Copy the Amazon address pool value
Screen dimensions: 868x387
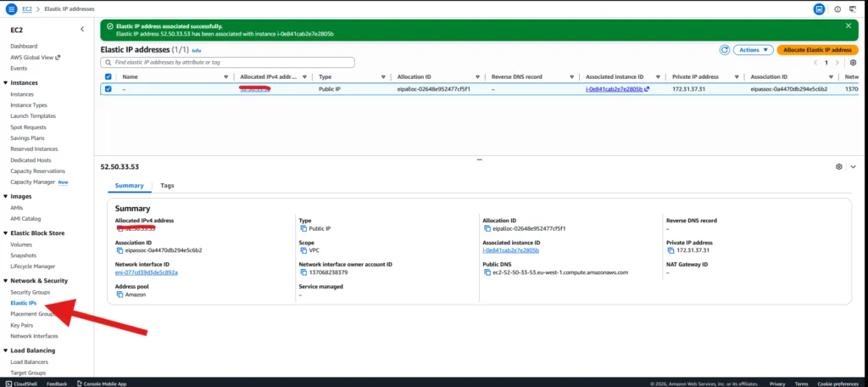pyautogui.click(x=120, y=294)
